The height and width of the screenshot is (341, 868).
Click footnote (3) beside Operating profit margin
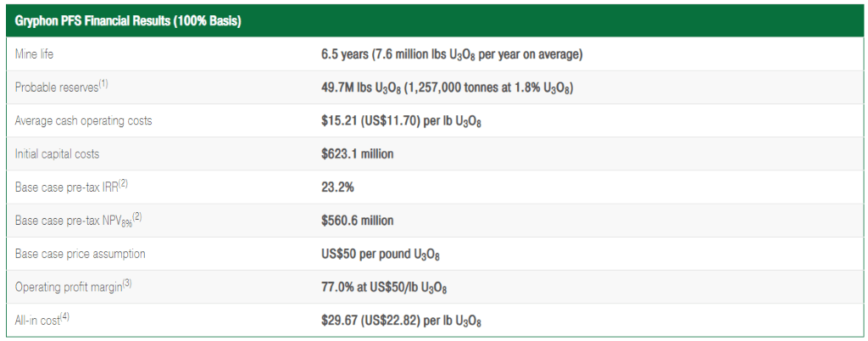click(x=127, y=284)
